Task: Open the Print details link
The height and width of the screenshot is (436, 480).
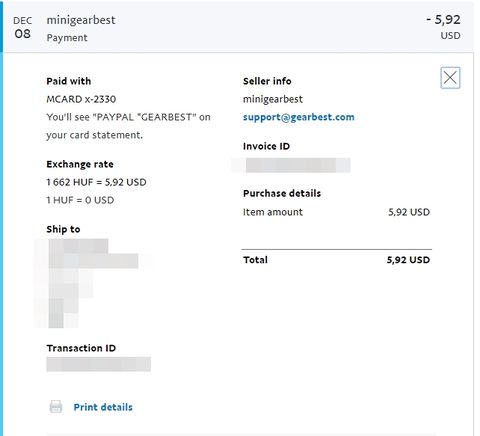Action: 103,407
